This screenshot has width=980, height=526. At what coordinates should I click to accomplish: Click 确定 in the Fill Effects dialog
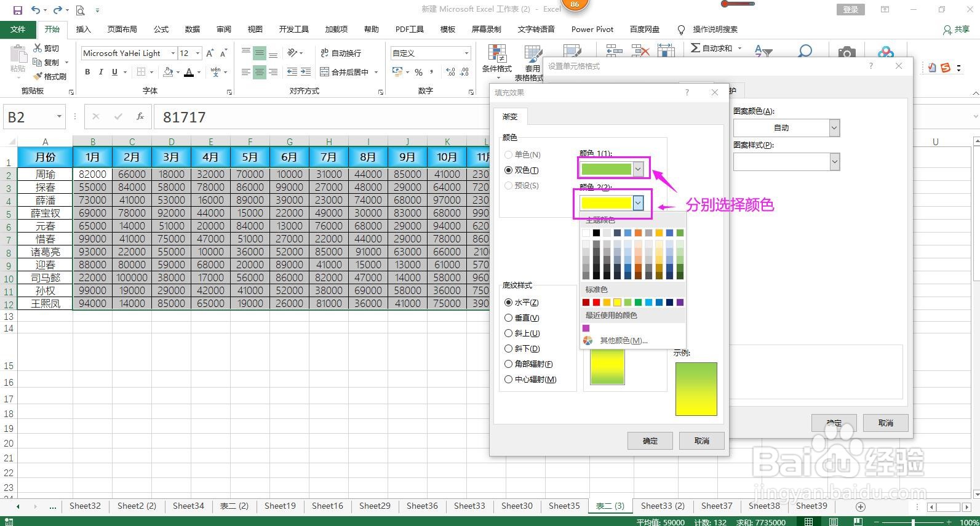(650, 440)
